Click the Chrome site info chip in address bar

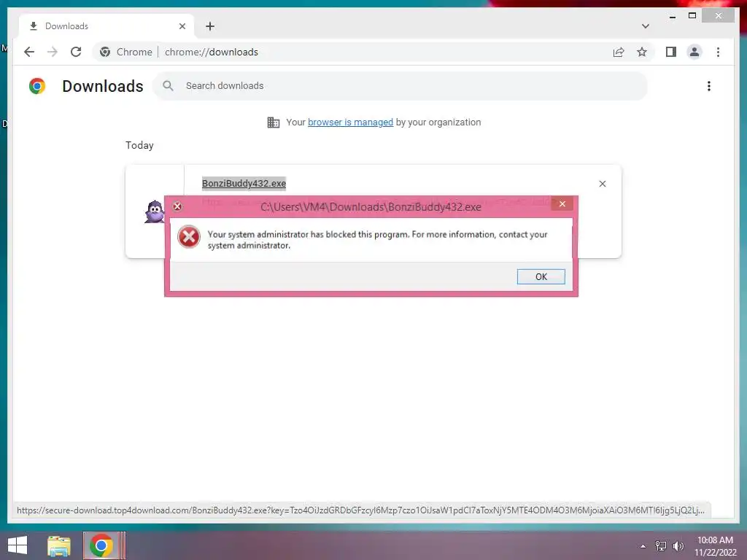coord(125,52)
